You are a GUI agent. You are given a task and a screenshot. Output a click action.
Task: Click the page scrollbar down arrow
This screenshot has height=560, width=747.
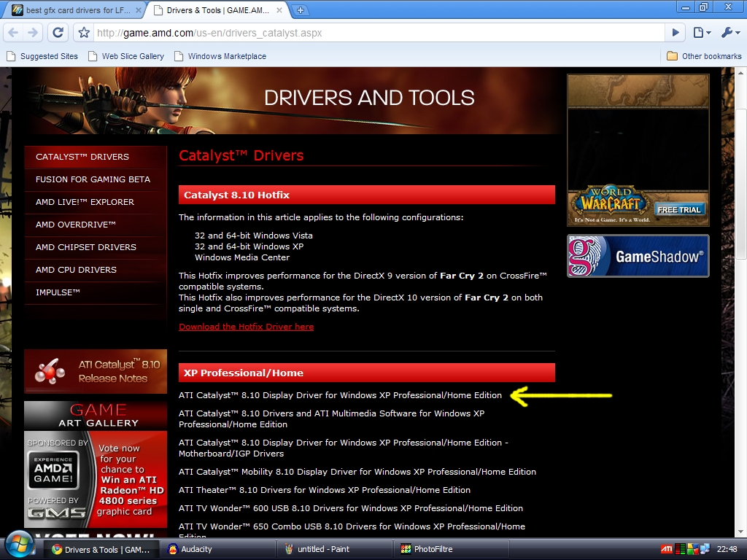point(741,532)
